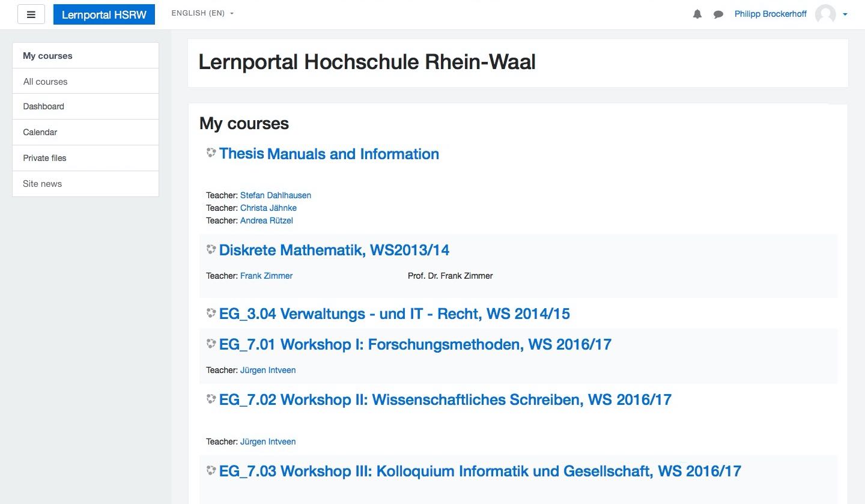Open Dashboard from the side navigation
Screen dimensions: 865x504
click(43, 106)
